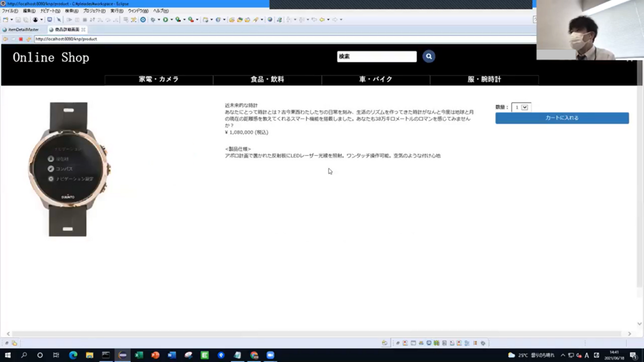Image resolution: width=644 pixels, height=362 pixels.
Task: Click the browser back arrow beside the URL
Action: pos(5,39)
